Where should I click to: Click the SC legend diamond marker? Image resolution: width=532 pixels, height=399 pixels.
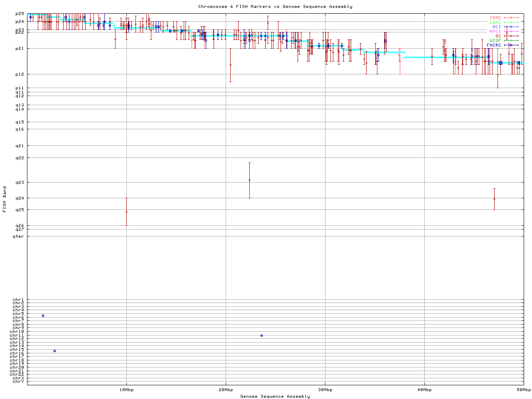click(511, 36)
